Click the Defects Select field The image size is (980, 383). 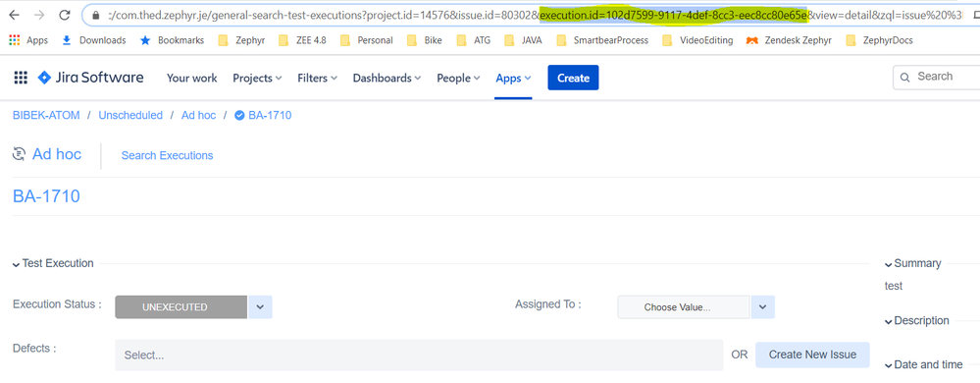tap(419, 355)
